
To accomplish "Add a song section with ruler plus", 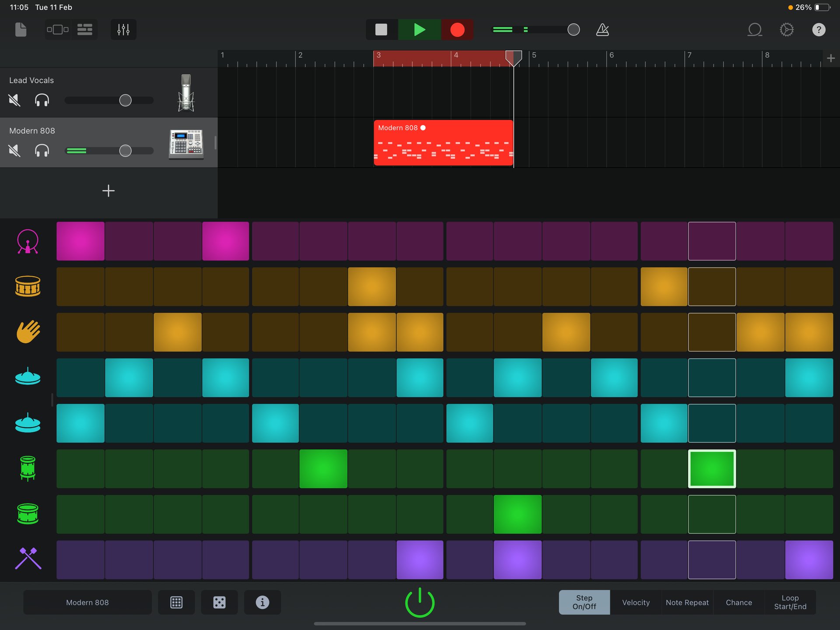I will 831,58.
